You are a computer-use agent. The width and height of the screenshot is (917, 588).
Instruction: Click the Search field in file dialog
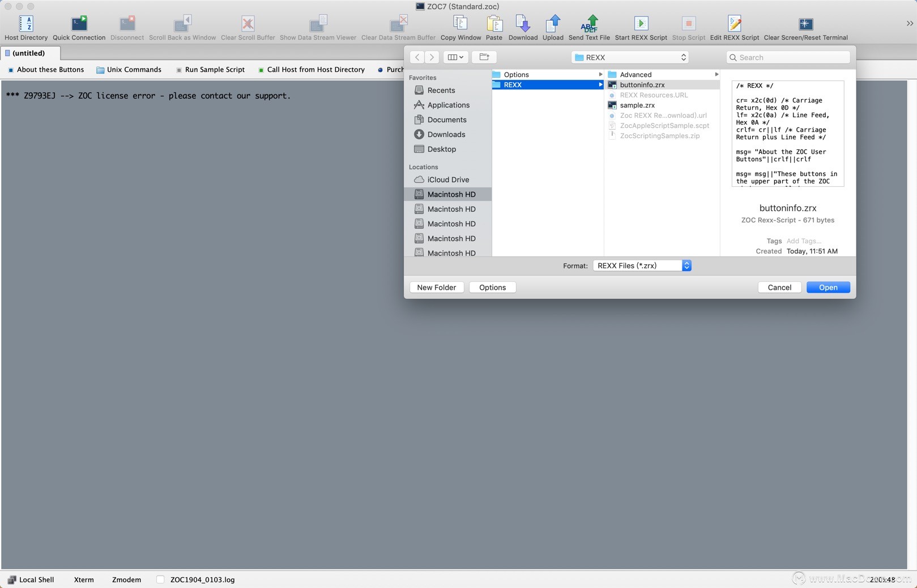(x=788, y=57)
